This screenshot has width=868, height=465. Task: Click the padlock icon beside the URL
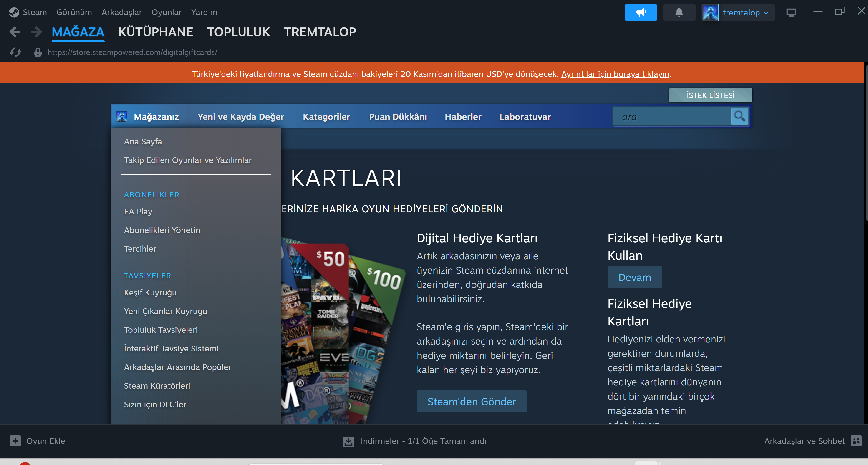[x=38, y=52]
